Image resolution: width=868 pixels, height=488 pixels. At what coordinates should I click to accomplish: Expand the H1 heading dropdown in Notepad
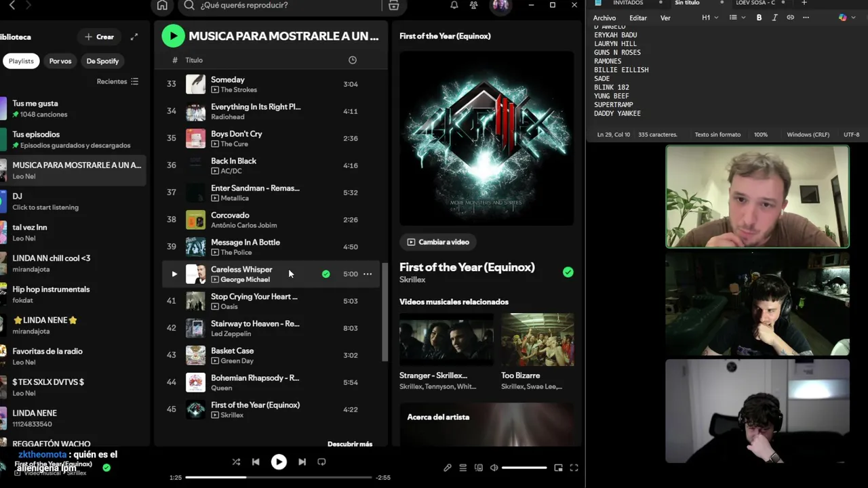(710, 18)
